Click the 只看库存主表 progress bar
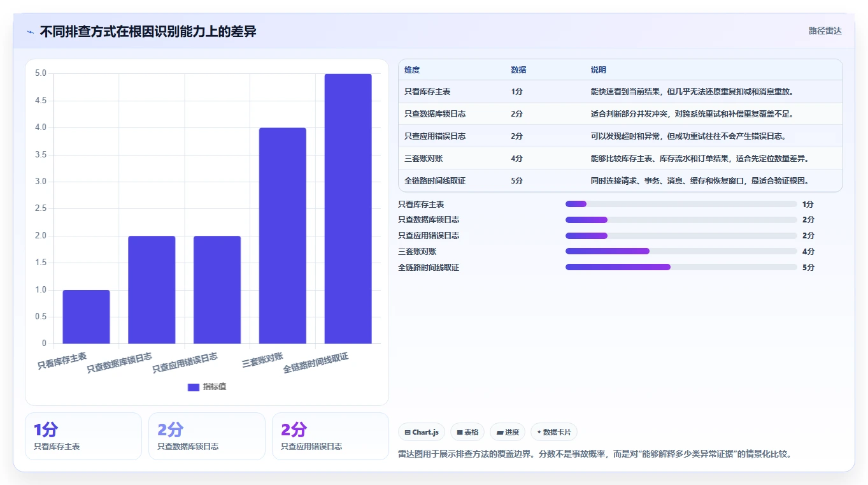 [681, 204]
